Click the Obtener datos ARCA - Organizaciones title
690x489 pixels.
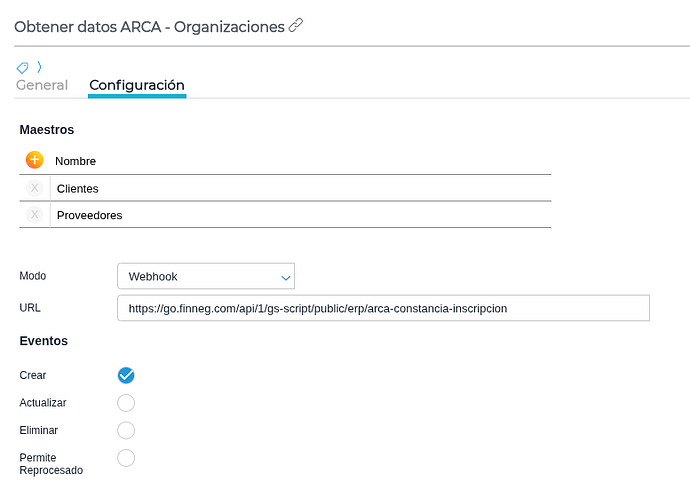pos(149,27)
